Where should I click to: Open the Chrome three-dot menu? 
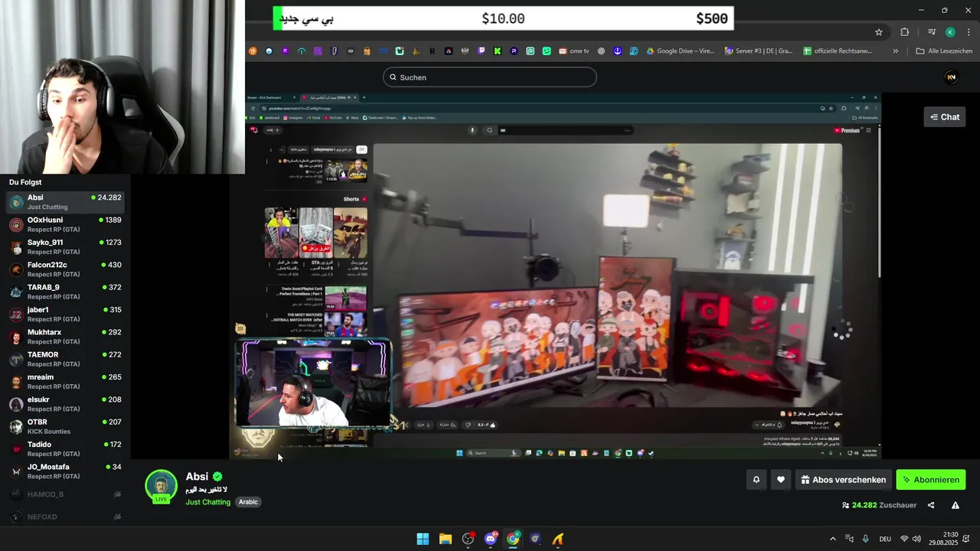point(967,32)
